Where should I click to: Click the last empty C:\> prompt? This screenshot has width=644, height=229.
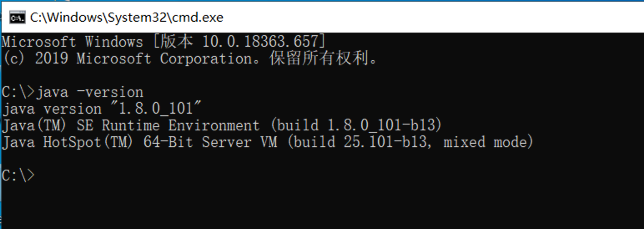[x=18, y=176]
